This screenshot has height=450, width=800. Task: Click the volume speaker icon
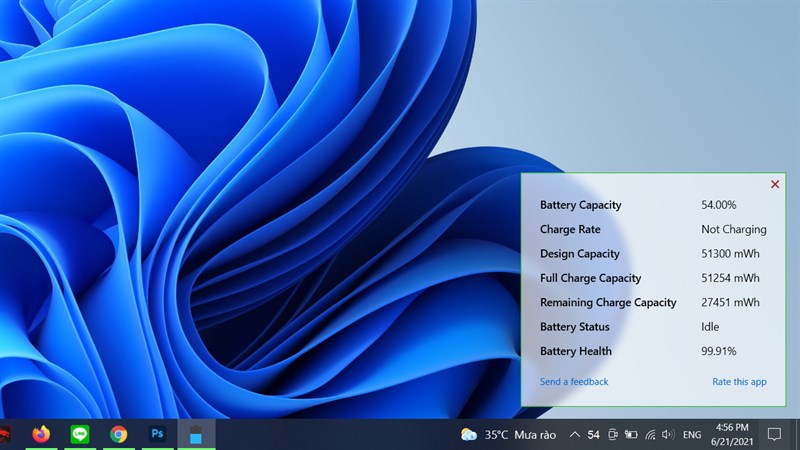pyautogui.click(x=668, y=435)
